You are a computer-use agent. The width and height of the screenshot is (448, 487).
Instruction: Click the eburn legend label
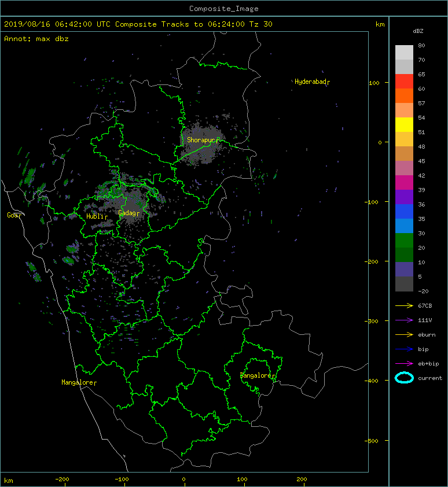[427, 335]
